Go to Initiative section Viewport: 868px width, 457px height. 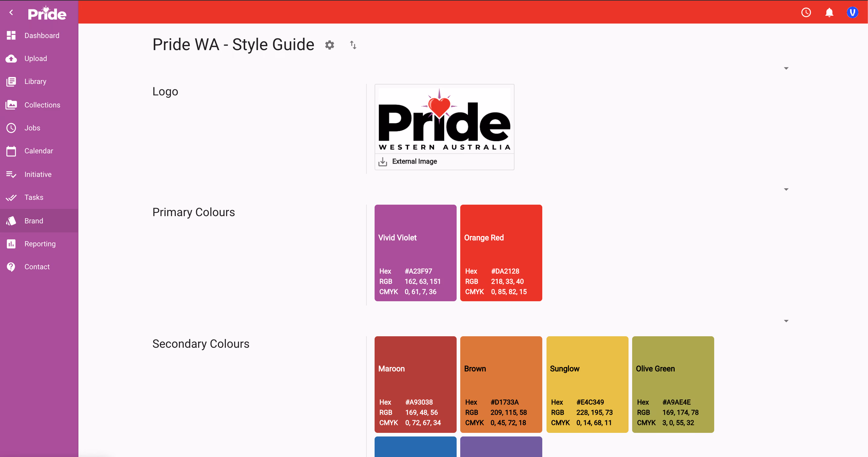point(39,174)
